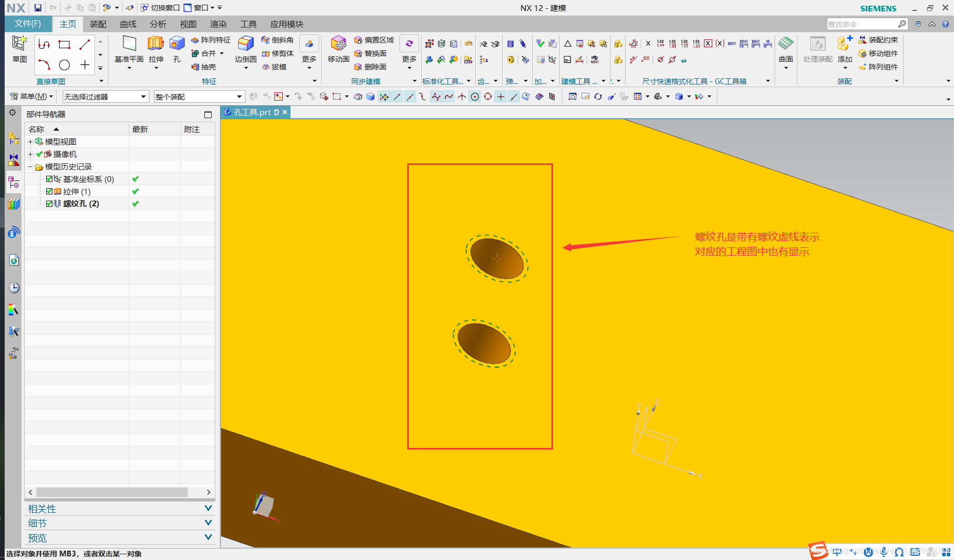
Task: Click the Add component (添加) tool
Action: click(x=845, y=49)
